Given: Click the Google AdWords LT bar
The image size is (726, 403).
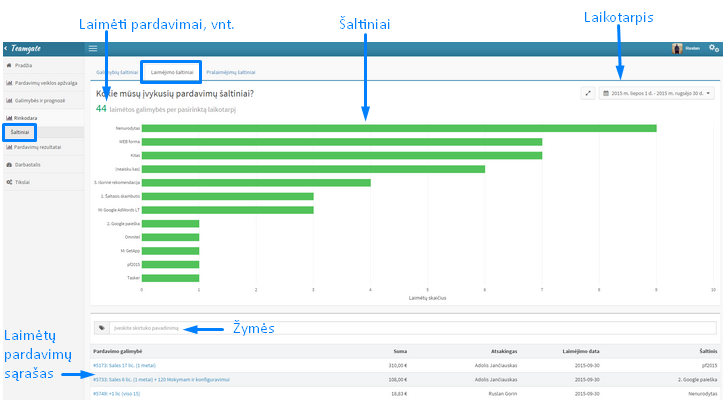Looking at the screenshot, I should [x=228, y=210].
